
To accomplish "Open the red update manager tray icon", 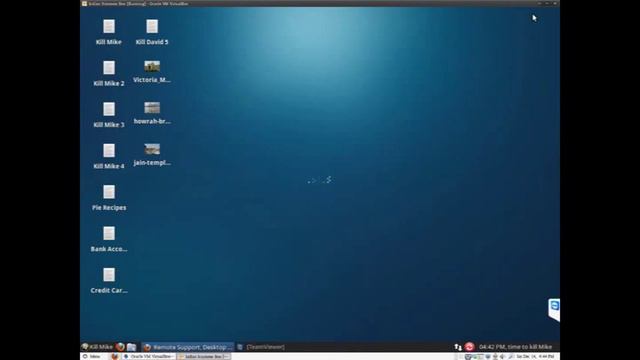I will 469,347.
